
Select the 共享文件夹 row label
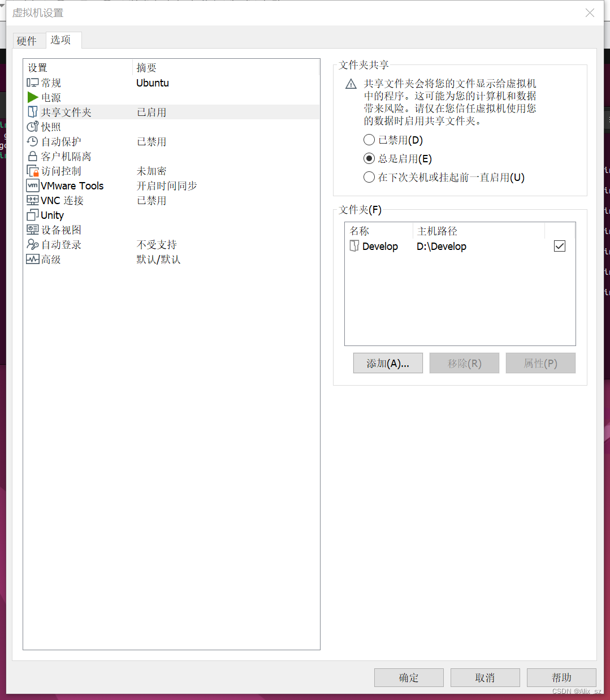pos(66,112)
